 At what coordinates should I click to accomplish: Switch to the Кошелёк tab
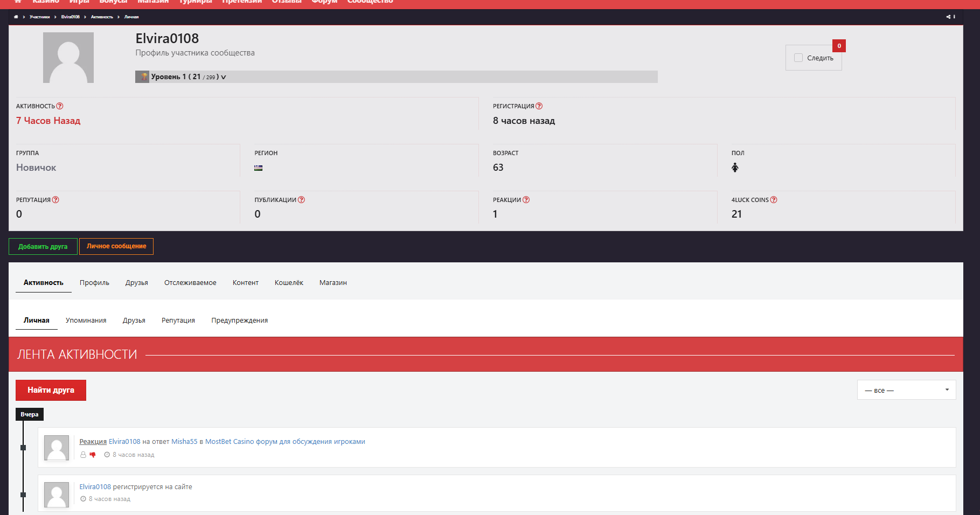tap(289, 283)
